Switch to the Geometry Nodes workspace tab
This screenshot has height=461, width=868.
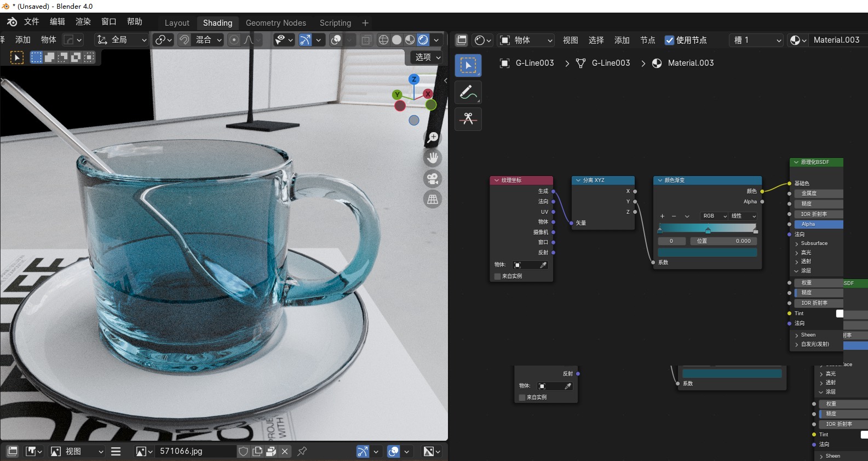(x=275, y=23)
